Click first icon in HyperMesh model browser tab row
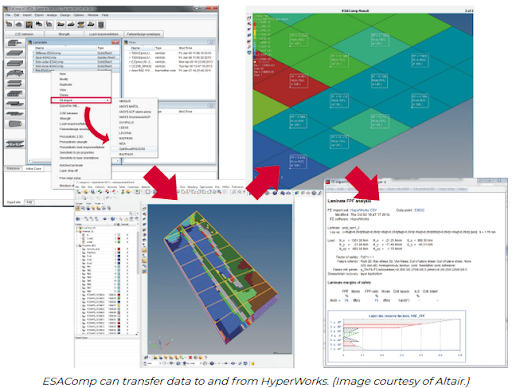Screen dimensions: 512x388 pyautogui.click(x=78, y=208)
